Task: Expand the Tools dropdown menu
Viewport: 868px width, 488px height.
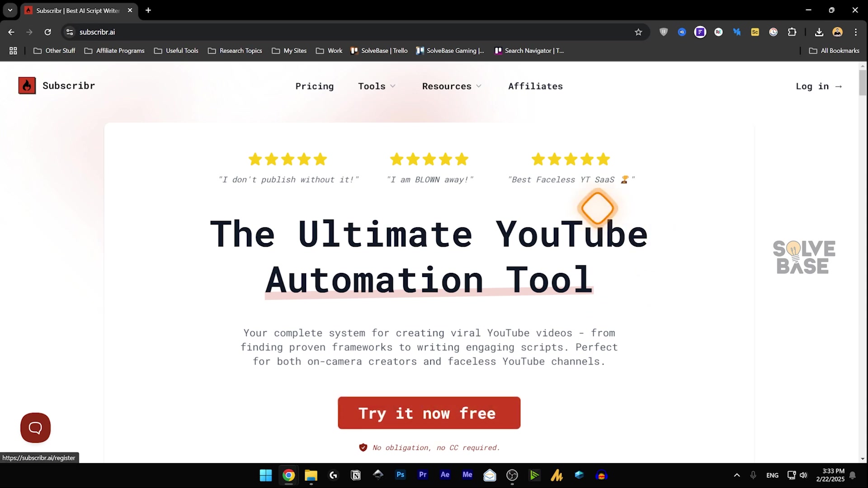Action: (x=377, y=86)
